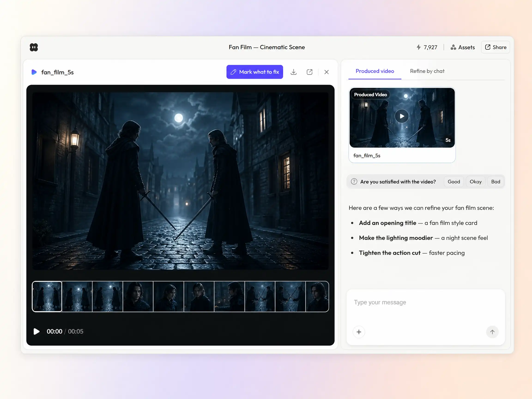Download the fan_film_5s video
Viewport: 532px width, 399px height.
tap(293, 72)
